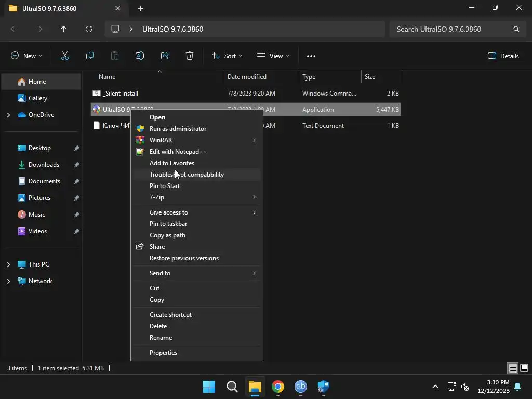532x399 pixels.
Task: Select Run as administrator
Action: tap(196, 129)
